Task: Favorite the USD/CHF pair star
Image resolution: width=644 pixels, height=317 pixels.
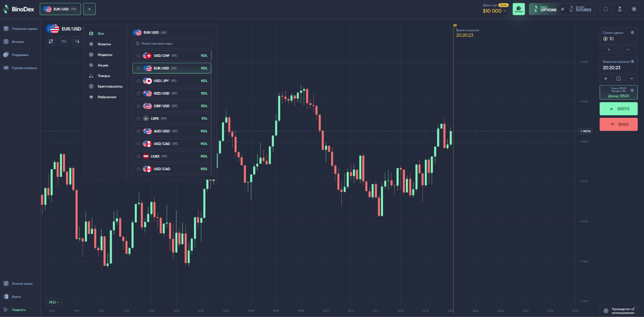Action: click(139, 56)
